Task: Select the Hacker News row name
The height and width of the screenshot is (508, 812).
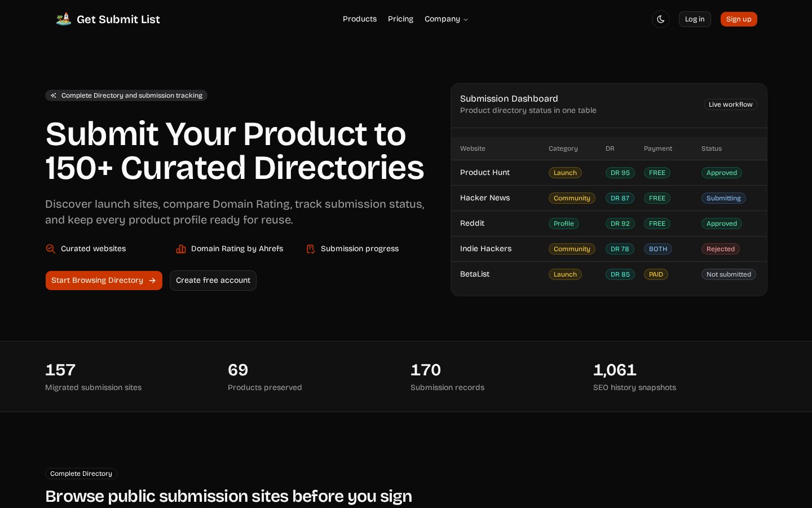Action: click(x=485, y=198)
